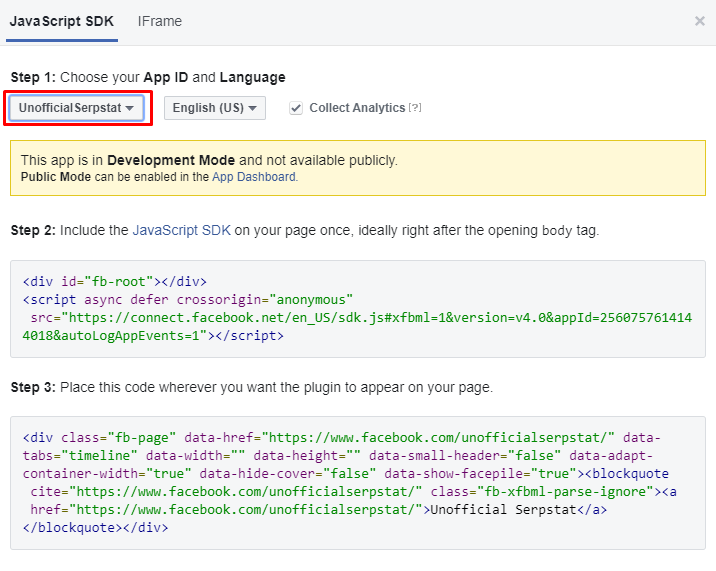Click the 'Step 1:' heading text
This screenshot has height=571, width=716.
33,77
